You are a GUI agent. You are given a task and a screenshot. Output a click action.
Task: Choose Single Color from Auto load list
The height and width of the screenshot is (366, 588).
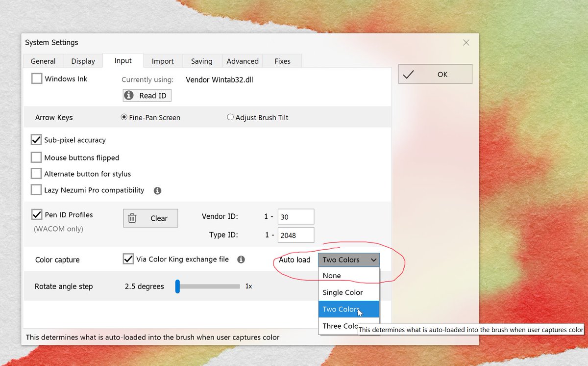click(348, 292)
